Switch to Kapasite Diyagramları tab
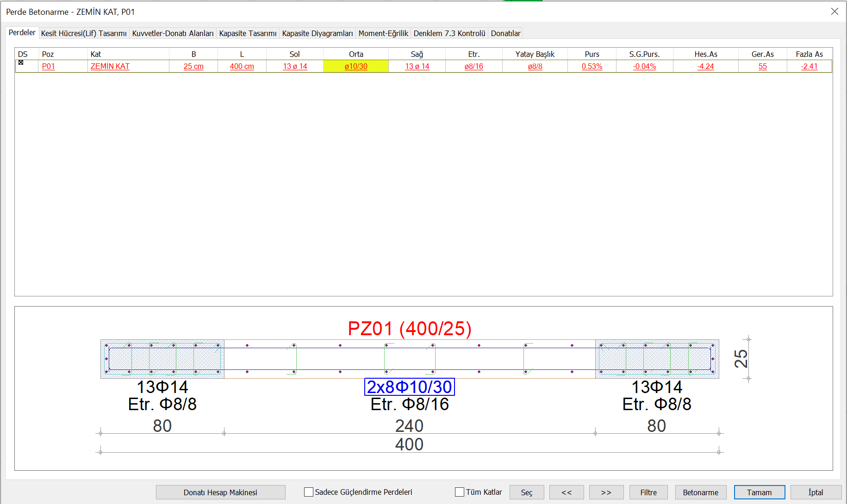The height and width of the screenshot is (504, 847). click(x=317, y=33)
